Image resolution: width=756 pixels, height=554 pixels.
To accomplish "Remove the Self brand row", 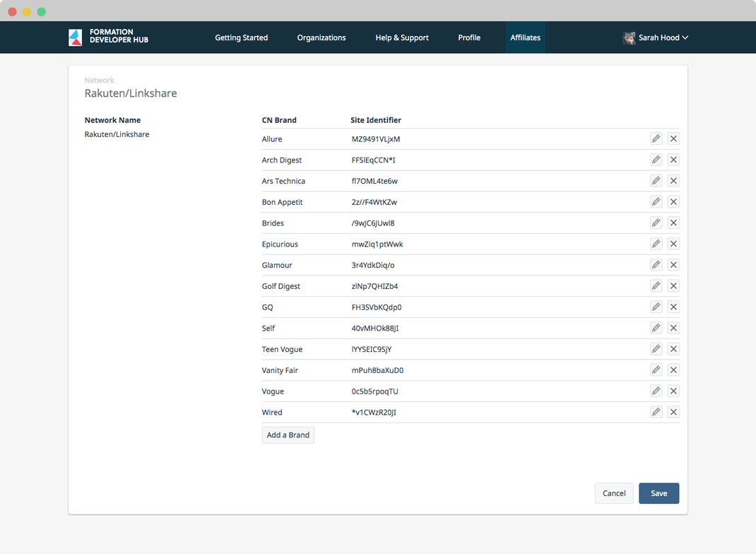I will coord(673,328).
